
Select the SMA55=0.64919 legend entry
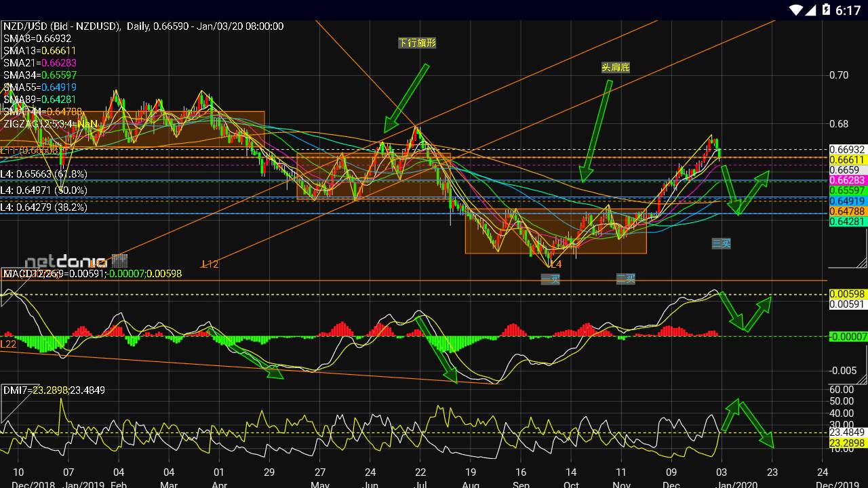tap(39, 87)
